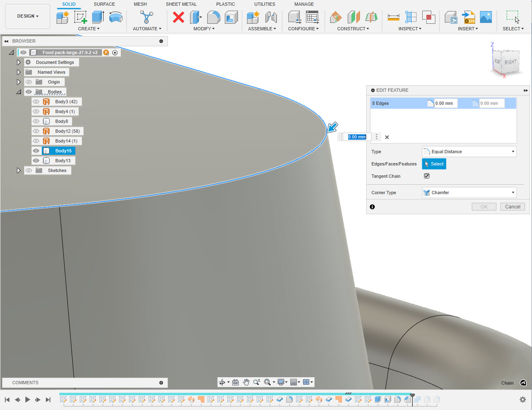The height and width of the screenshot is (410, 532).
Task: Select the Shell tool icon
Action: click(231, 17)
